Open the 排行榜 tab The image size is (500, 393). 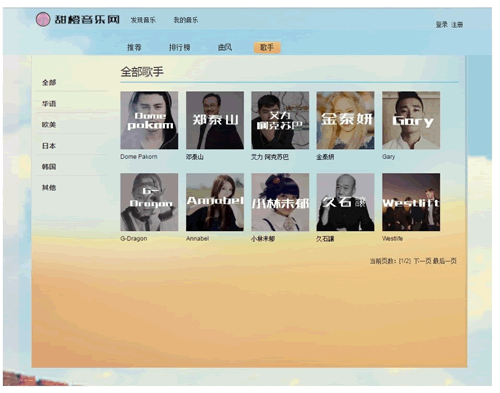click(x=179, y=47)
